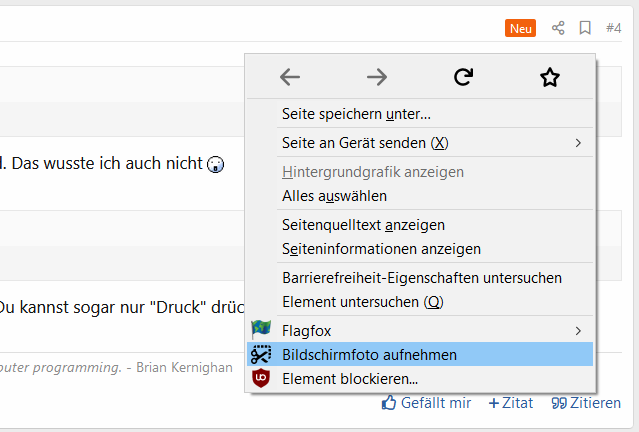This screenshot has height=432, width=639.
Task: Open Seitenquelltext anzeigen
Action: (x=363, y=225)
